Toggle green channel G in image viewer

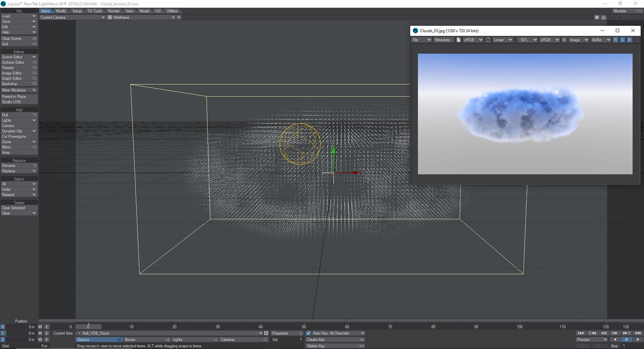point(622,40)
